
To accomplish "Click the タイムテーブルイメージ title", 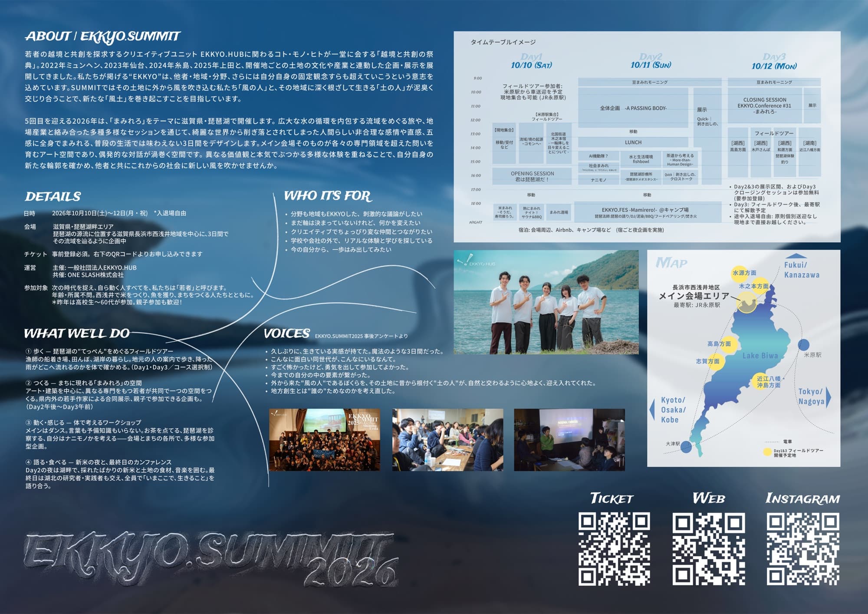I will (503, 42).
